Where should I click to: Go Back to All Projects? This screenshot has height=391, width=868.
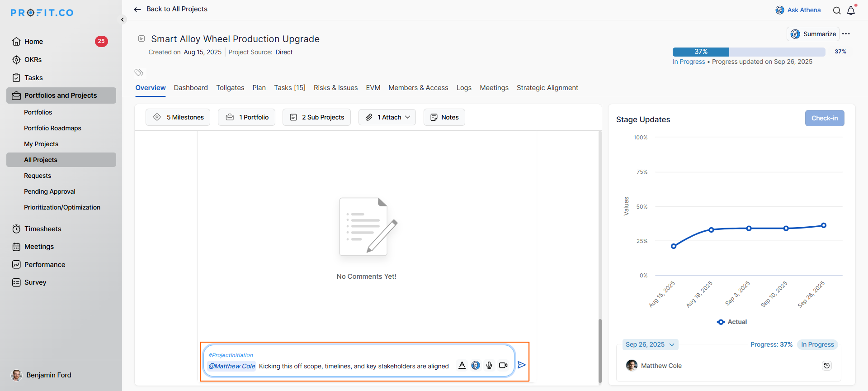(x=171, y=9)
